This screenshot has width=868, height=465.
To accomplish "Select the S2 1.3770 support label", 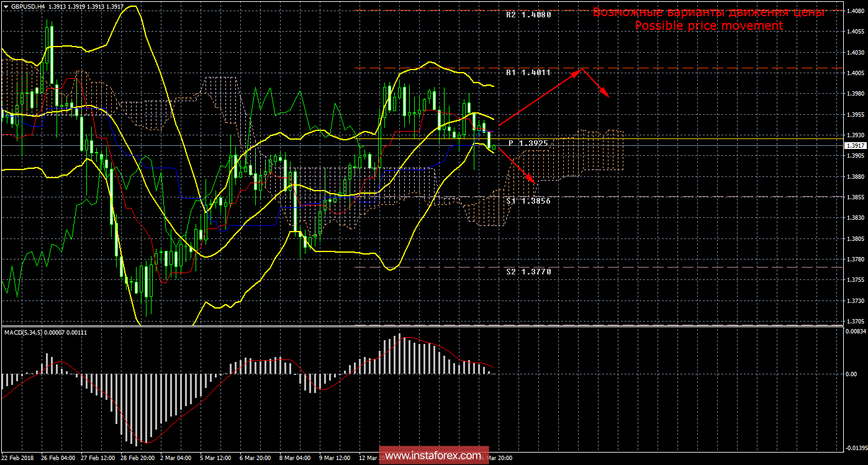I will coord(528,271).
